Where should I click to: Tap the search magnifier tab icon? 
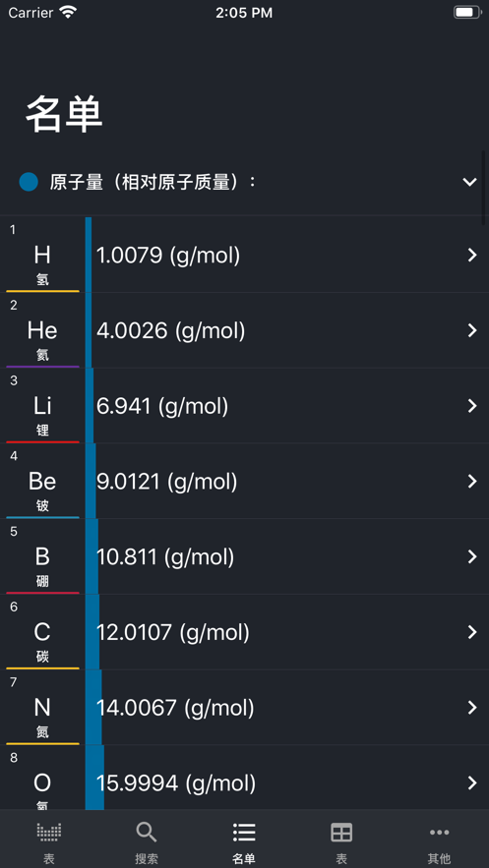pos(147,832)
